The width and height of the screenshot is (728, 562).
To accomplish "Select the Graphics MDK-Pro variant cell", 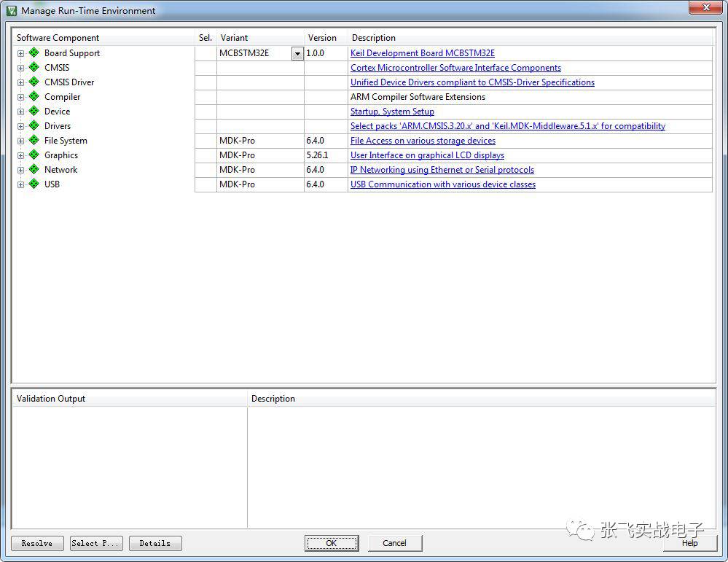I will [259, 155].
